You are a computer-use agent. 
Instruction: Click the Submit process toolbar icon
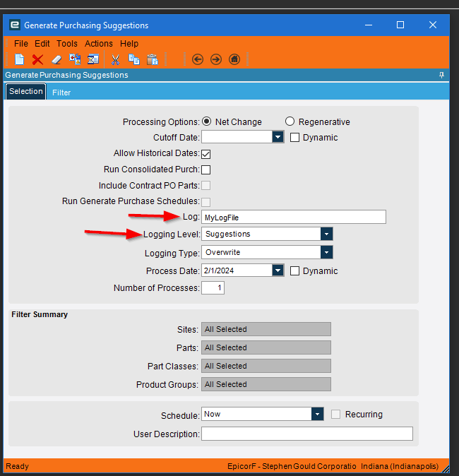(x=93, y=59)
